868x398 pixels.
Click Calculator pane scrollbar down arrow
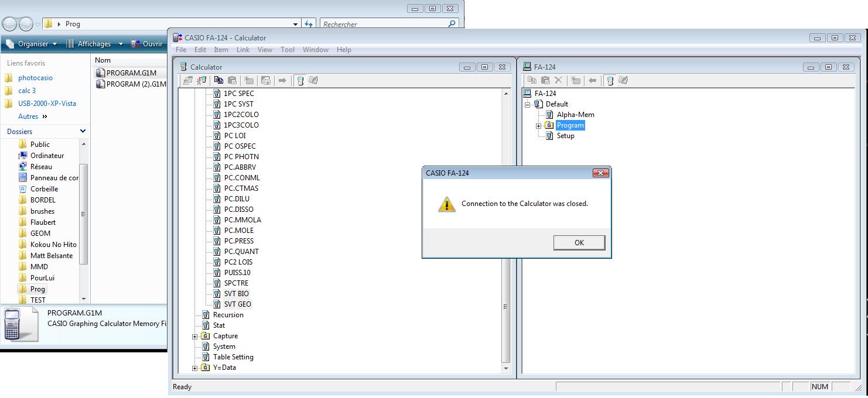click(506, 368)
